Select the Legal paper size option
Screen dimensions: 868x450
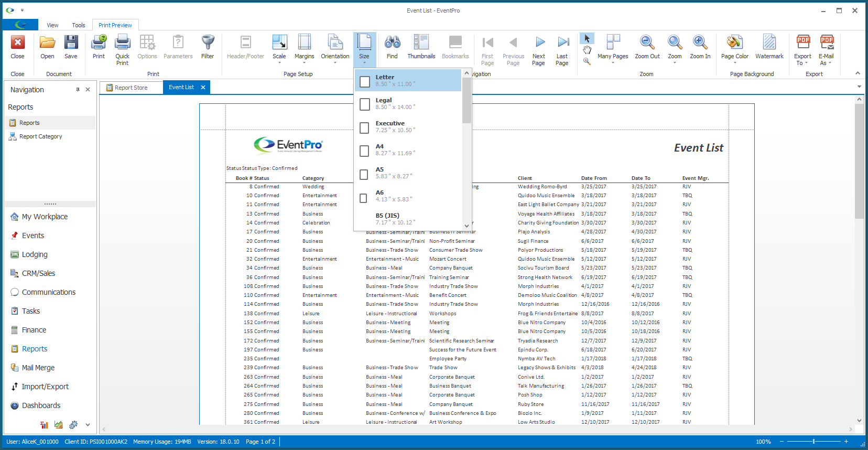pos(408,103)
